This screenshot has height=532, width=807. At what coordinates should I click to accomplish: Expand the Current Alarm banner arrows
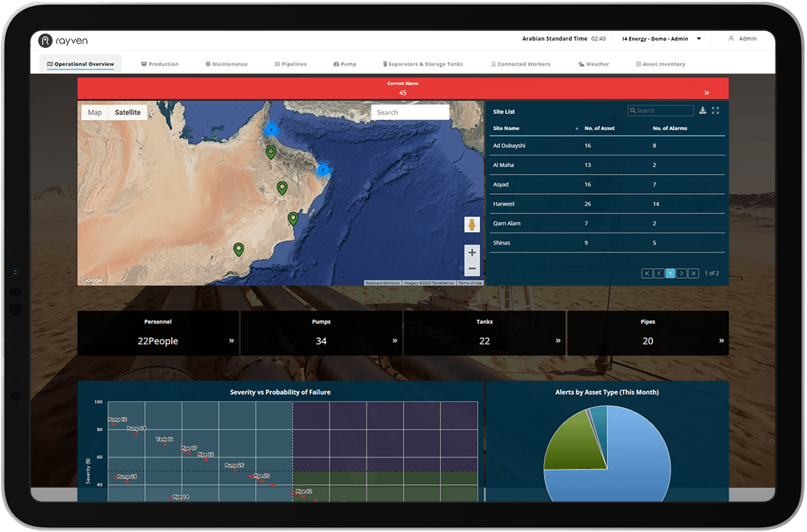706,92
